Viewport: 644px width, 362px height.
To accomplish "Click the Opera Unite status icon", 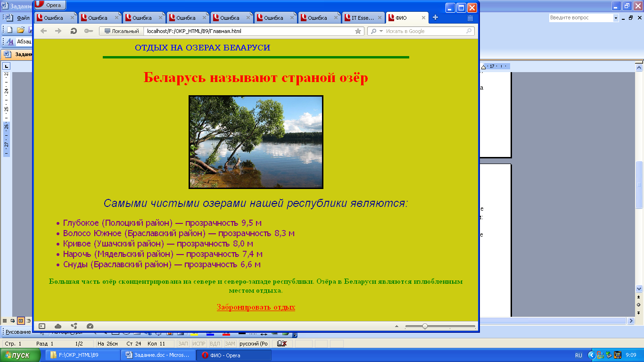I will 74,326.
